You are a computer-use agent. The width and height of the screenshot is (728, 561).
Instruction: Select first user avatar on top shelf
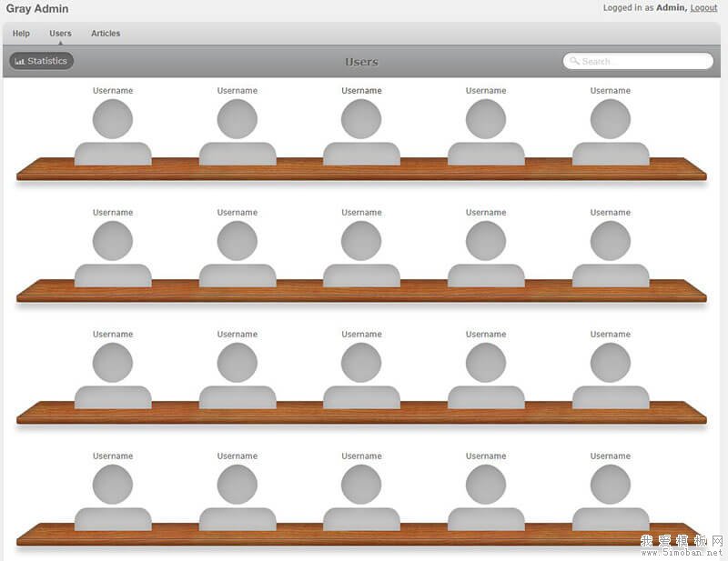pos(113,131)
